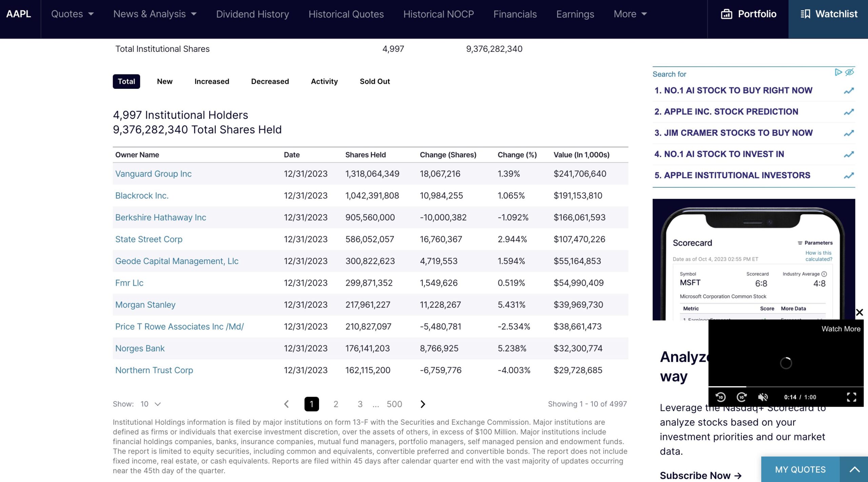The height and width of the screenshot is (482, 868).
Task: Open Morgan Stanley holder link
Action: [x=145, y=305]
